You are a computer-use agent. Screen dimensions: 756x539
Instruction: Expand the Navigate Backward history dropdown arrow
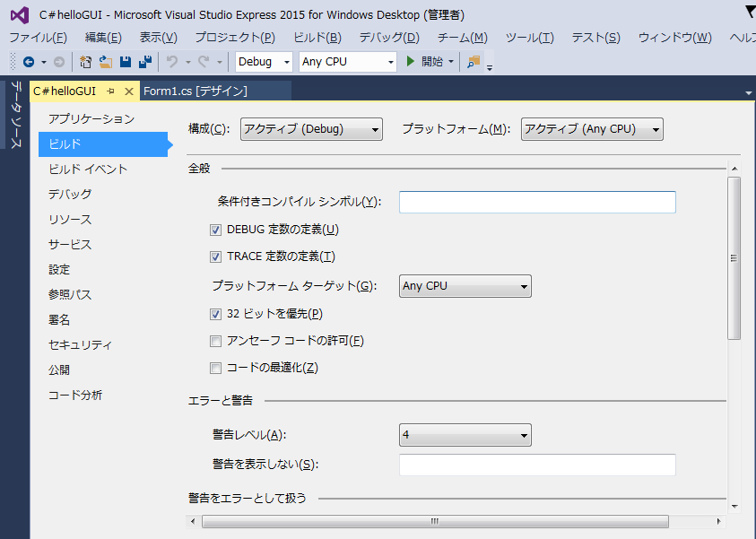pyautogui.click(x=44, y=62)
